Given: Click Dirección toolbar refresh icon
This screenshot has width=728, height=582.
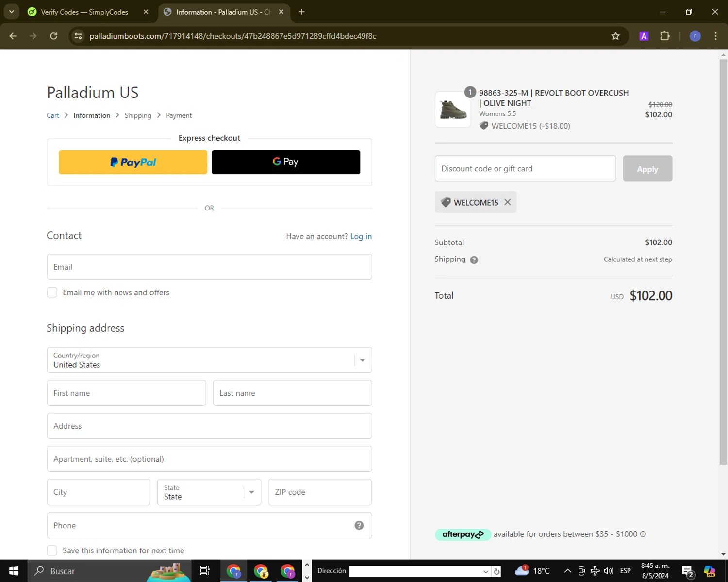Looking at the screenshot, I should tap(496, 571).
